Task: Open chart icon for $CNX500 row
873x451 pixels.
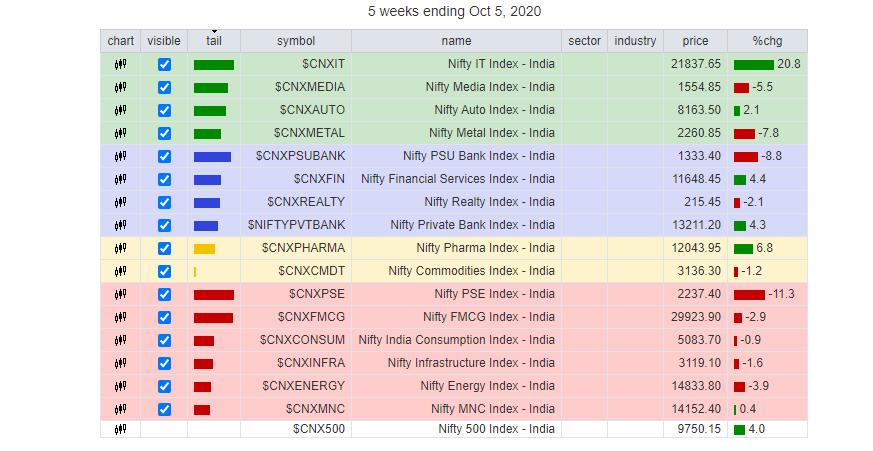Action: click(x=120, y=429)
